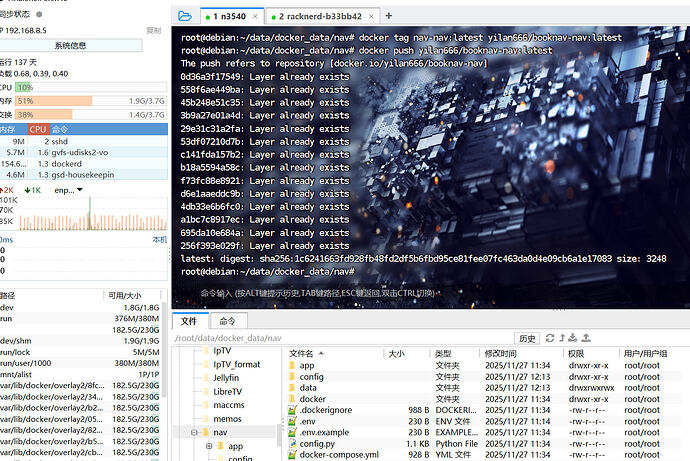Image resolution: width=690 pixels, height=461 pixels.
Task: Expand the app subfolder in tree
Action: [209, 446]
